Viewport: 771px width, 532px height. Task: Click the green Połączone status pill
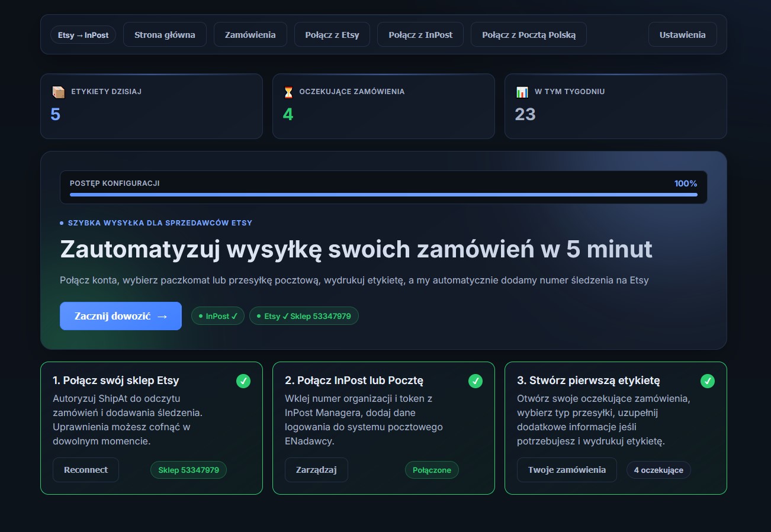[432, 469]
